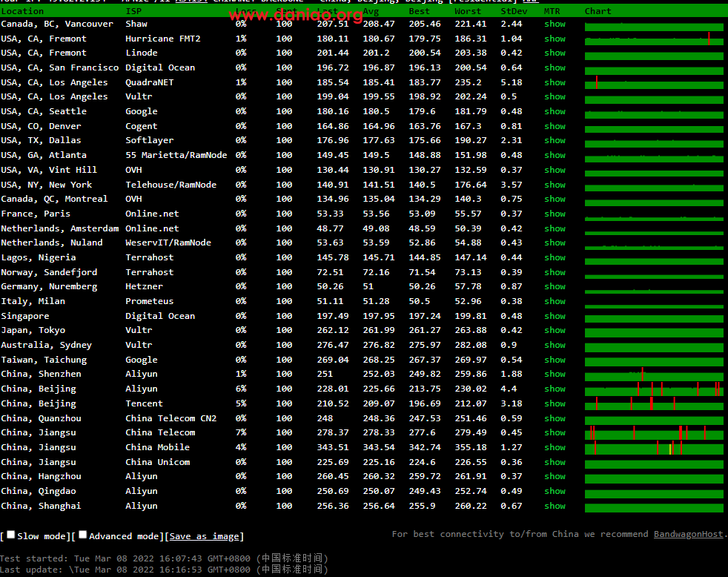Show MTR for Netherlands, Nuland row
Screen dimensions: 728x577
555,243
